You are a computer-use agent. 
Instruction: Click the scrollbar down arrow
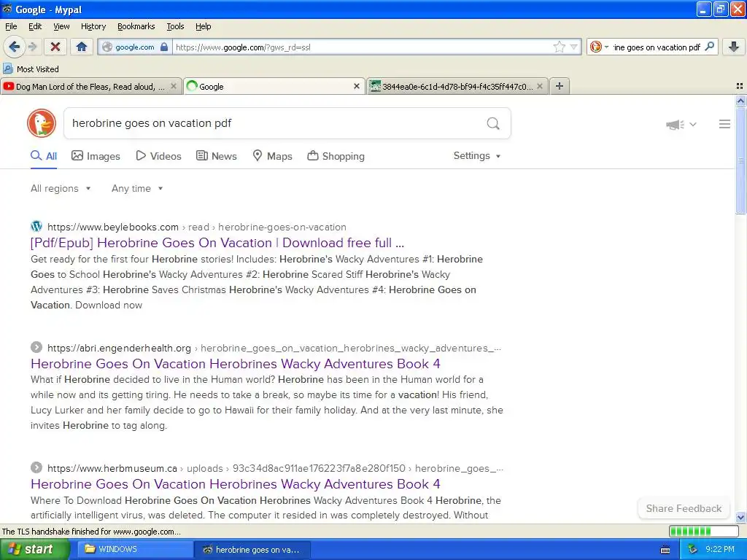coord(740,517)
